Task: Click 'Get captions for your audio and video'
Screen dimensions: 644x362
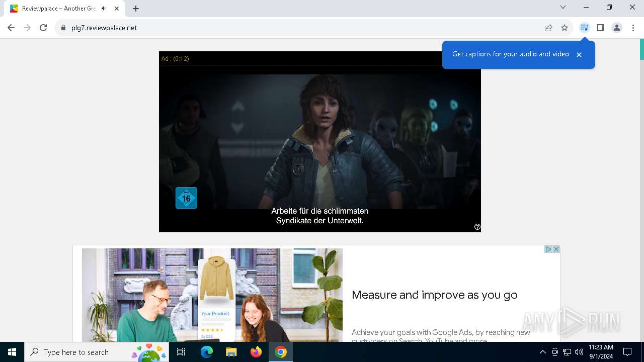Action: (511, 54)
